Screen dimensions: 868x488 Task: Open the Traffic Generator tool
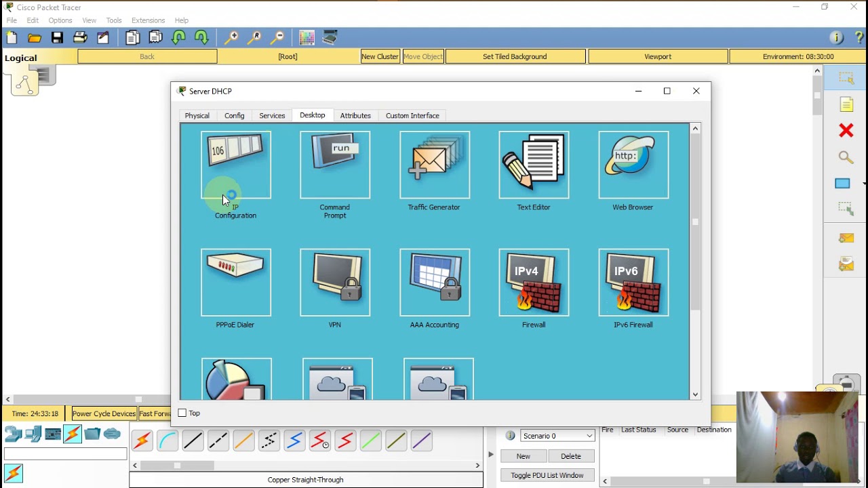435,165
